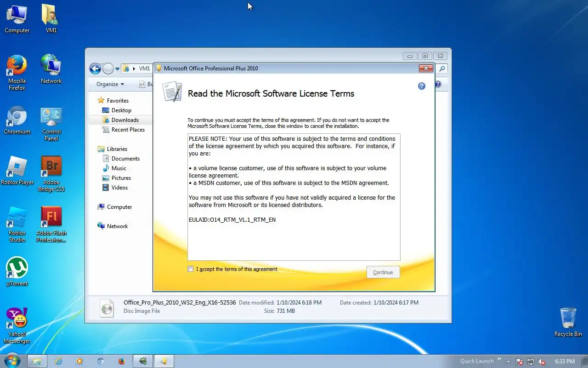Select Downloads in the navigation pane
Screen dimensions: 588x368
point(125,120)
